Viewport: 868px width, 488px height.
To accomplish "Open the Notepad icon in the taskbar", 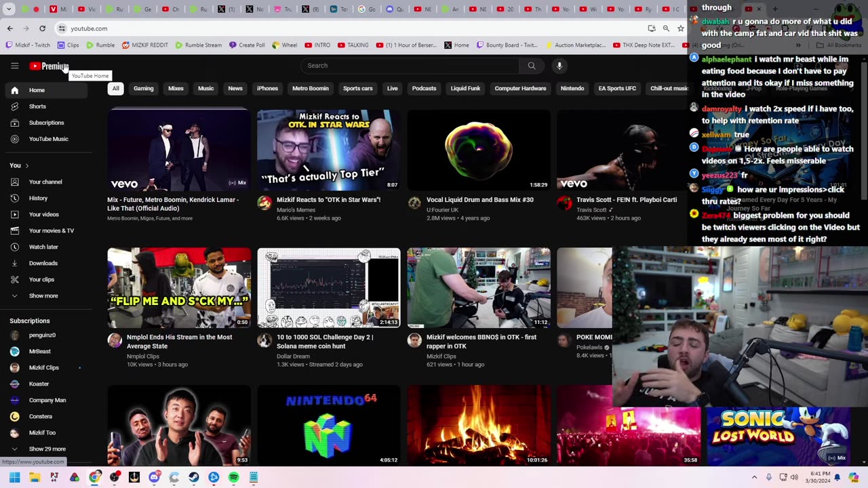I will 254,477.
